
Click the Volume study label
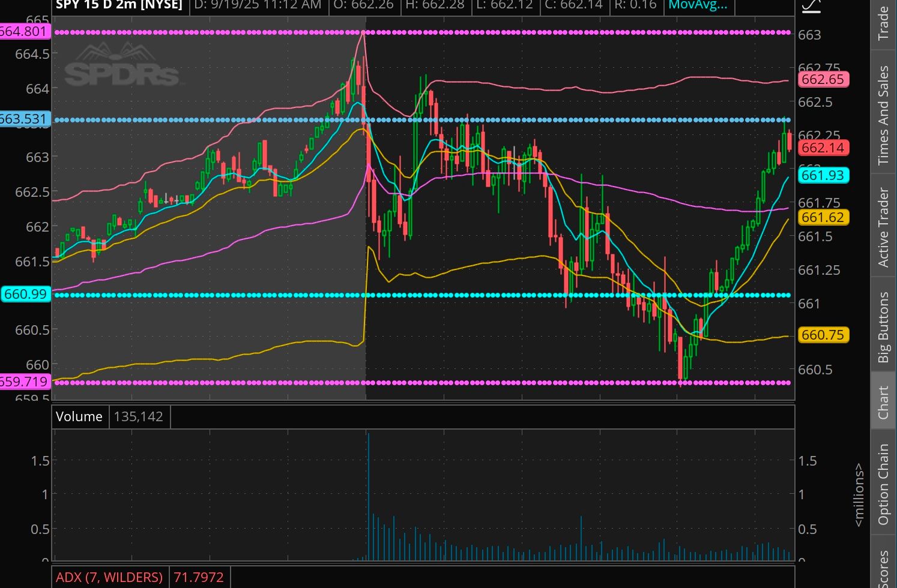(x=79, y=416)
